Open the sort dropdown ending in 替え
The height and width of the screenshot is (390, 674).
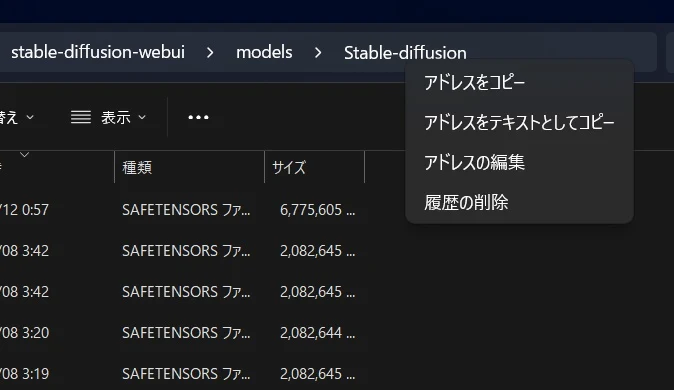[x=17, y=117]
